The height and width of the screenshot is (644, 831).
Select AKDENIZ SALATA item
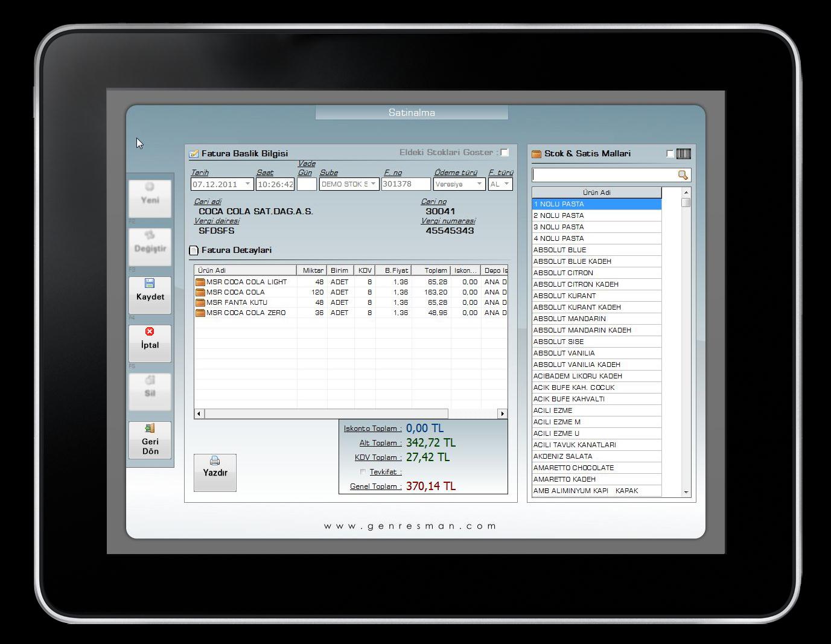click(597, 456)
